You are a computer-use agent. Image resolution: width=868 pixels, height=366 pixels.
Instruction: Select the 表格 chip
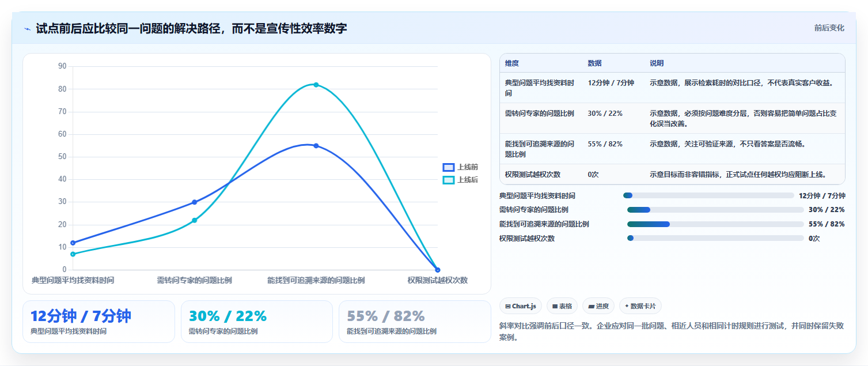(x=562, y=306)
